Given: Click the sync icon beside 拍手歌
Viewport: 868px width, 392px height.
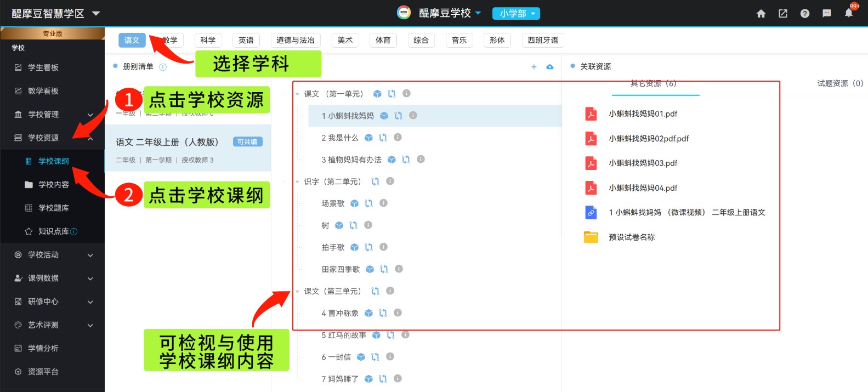Looking at the screenshot, I should pos(368,247).
